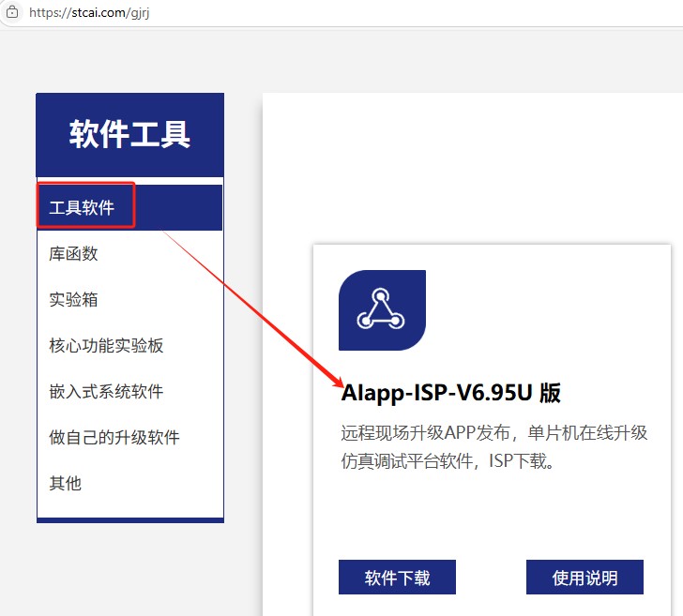Open the 实验箱 category
Screen dimensions: 683x616
(x=73, y=299)
